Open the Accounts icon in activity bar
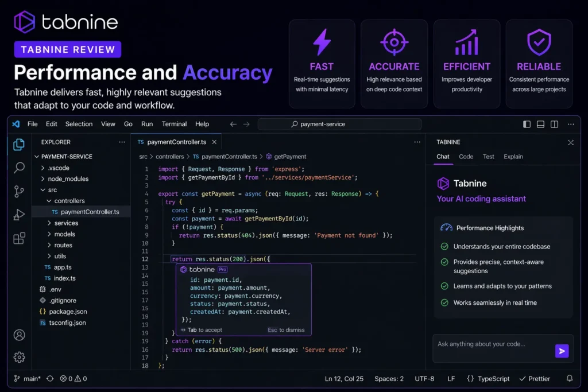Screen dimensions: 588x392 [19, 335]
